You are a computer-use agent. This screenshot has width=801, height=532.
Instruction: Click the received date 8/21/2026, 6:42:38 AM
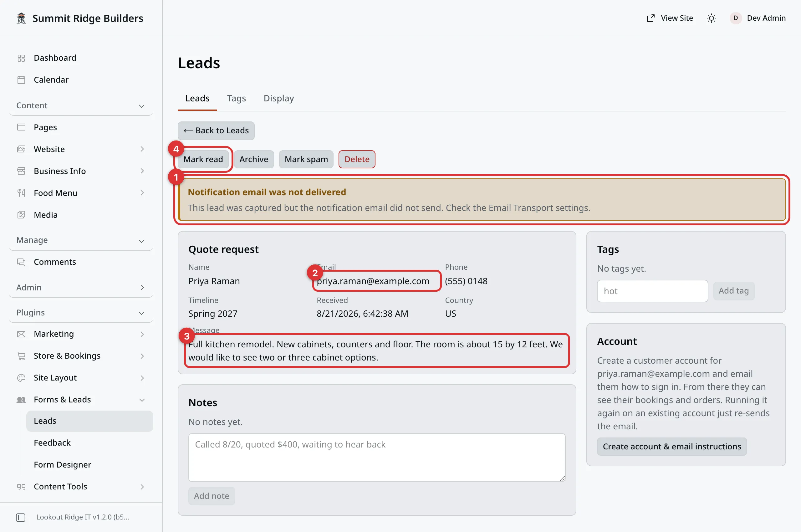[362, 314]
